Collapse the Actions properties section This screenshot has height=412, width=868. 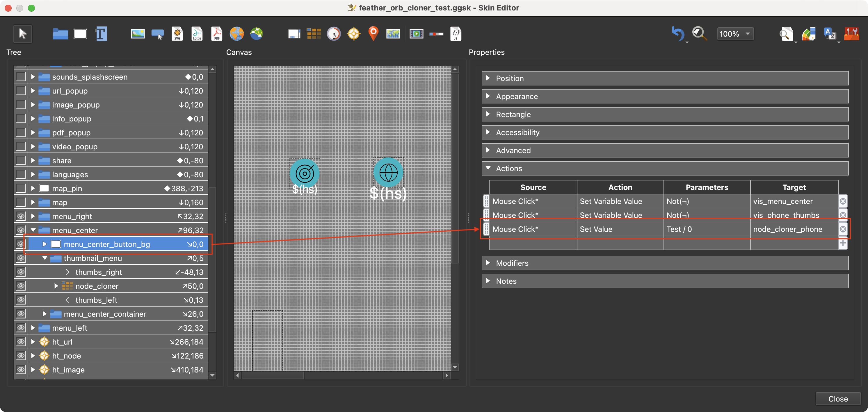pyautogui.click(x=665, y=168)
